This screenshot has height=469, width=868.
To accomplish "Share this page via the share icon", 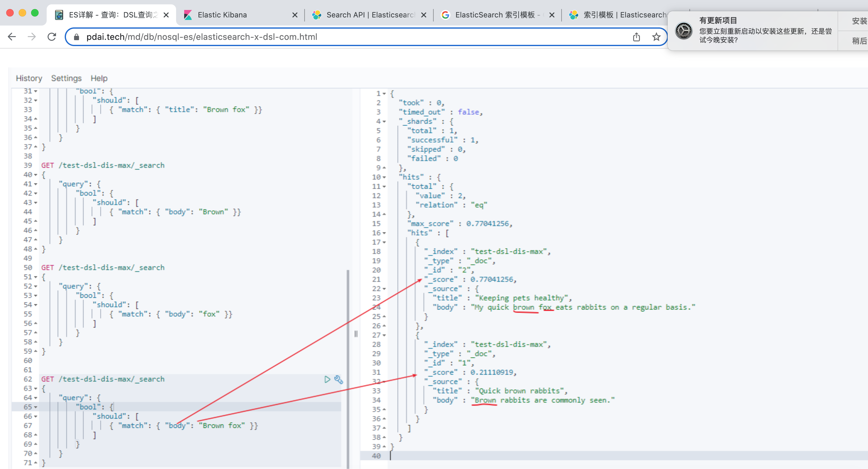I will (x=636, y=37).
